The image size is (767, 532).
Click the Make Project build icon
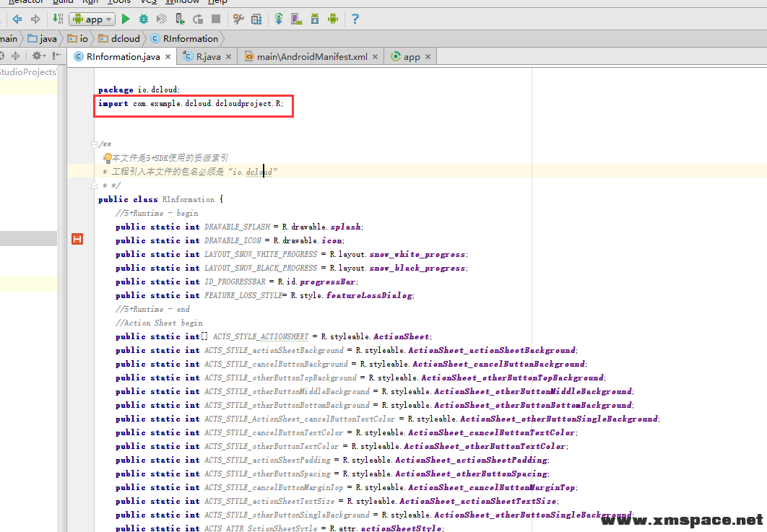click(58, 19)
